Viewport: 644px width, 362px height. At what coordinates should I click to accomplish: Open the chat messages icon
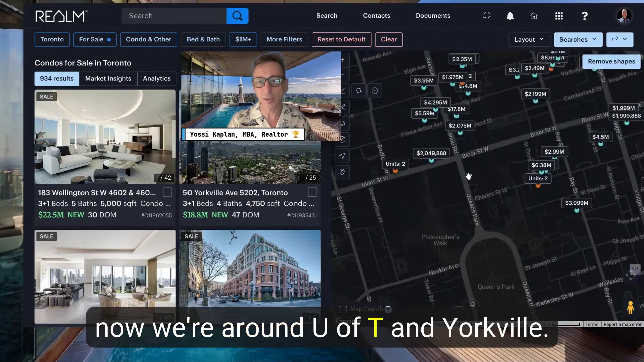486,16
